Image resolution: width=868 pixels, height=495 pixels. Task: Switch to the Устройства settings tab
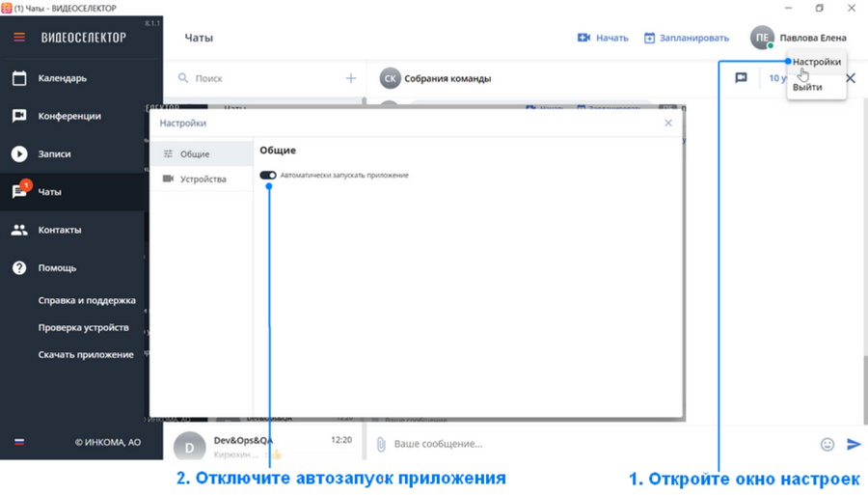(x=202, y=179)
